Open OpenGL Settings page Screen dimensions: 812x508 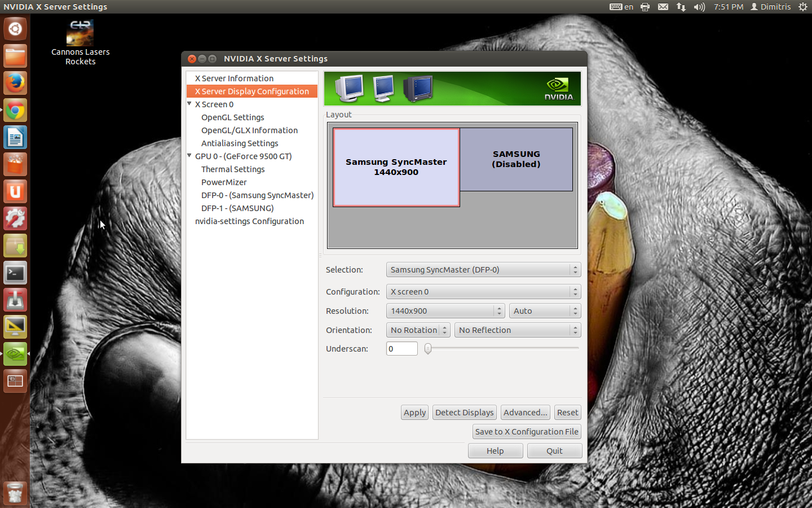233,117
